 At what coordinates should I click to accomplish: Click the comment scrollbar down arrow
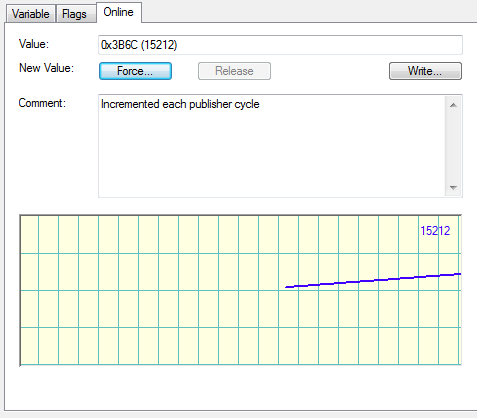(453, 188)
